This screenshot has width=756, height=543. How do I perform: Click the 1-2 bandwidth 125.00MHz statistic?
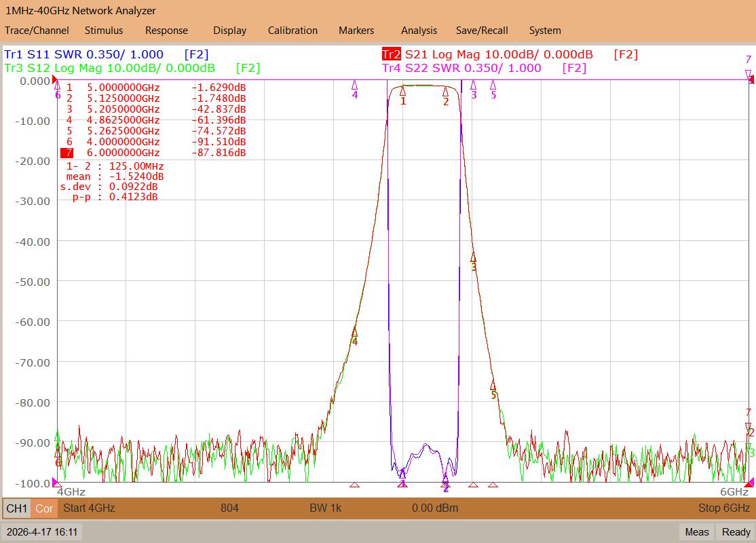(115, 166)
